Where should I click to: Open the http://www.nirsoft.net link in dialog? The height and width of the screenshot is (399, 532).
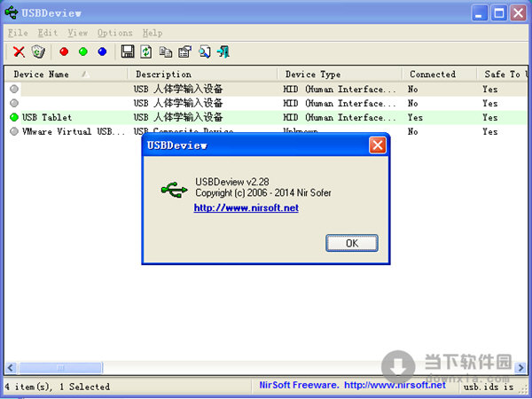click(x=246, y=207)
